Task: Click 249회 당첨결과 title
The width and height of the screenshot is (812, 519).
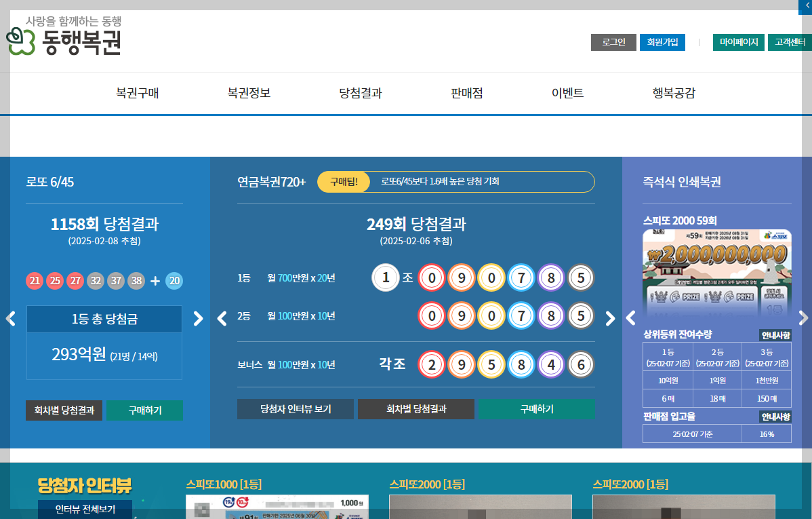Action: pyautogui.click(x=416, y=224)
